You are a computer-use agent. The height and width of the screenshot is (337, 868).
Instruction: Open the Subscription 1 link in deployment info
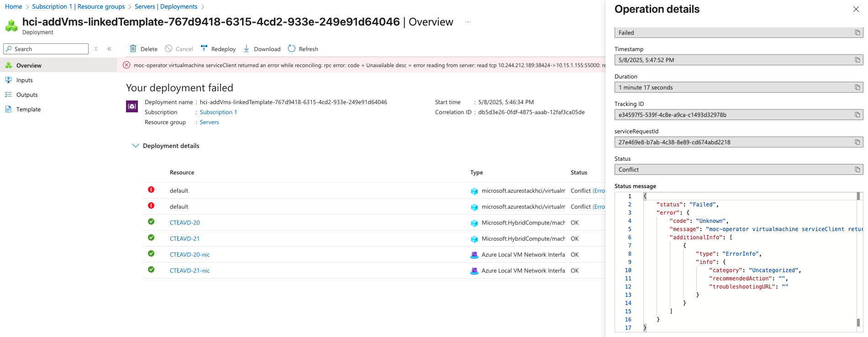pos(218,112)
